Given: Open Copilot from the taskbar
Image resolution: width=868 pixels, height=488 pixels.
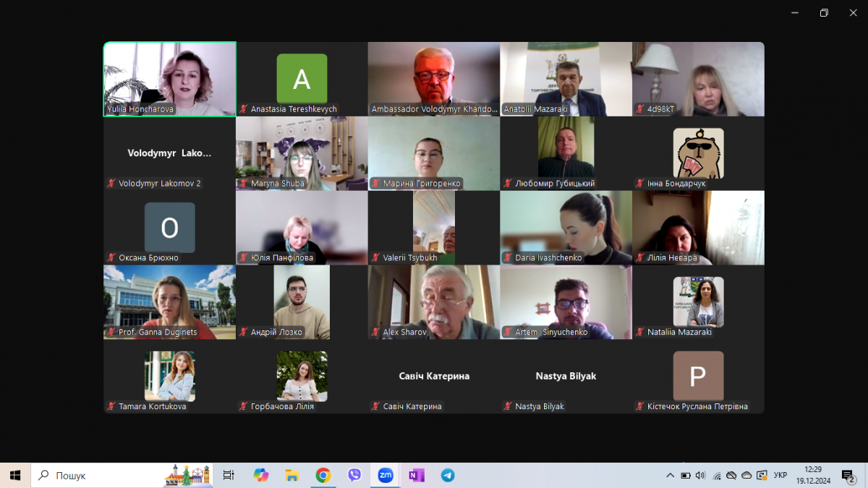Looking at the screenshot, I should [x=261, y=475].
